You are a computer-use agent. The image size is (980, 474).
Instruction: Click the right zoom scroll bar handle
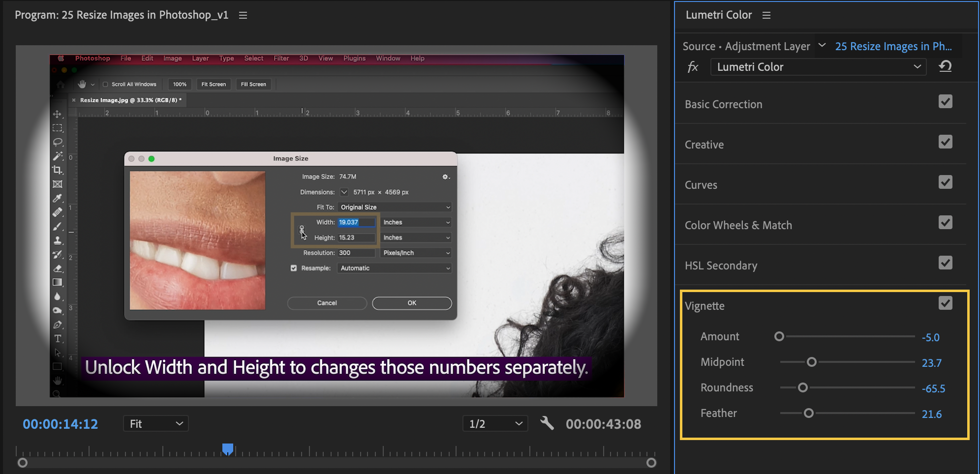(x=651, y=463)
